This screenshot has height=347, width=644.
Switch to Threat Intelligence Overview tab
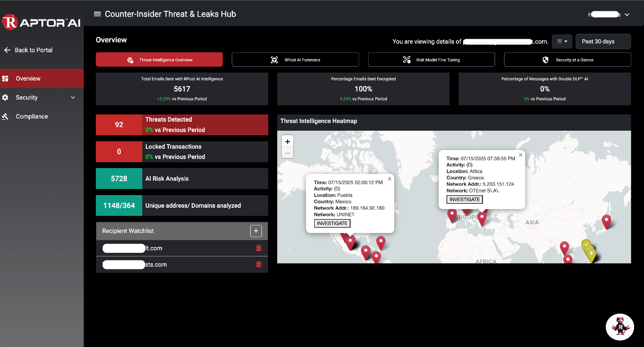[x=159, y=59]
